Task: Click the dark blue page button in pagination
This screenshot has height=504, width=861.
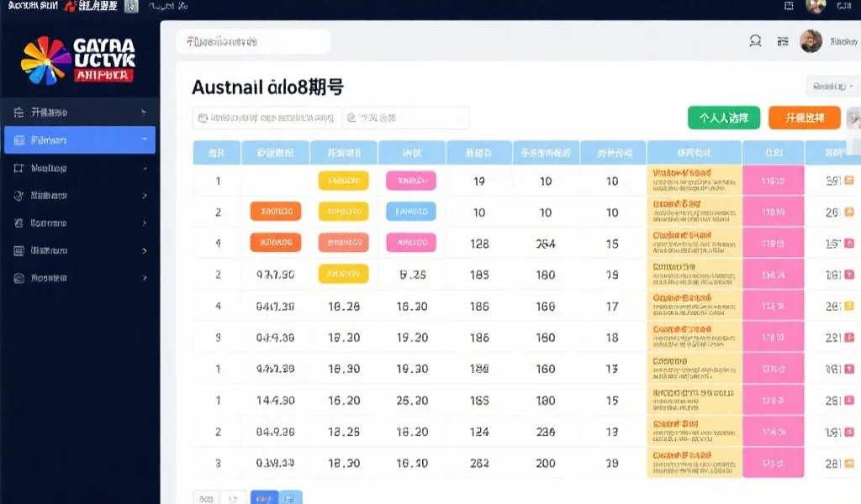Action: point(264,497)
